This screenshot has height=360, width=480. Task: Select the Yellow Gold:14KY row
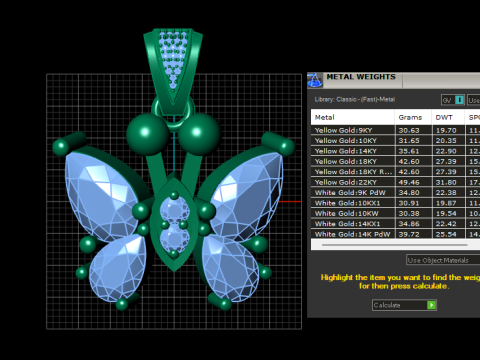click(395, 151)
